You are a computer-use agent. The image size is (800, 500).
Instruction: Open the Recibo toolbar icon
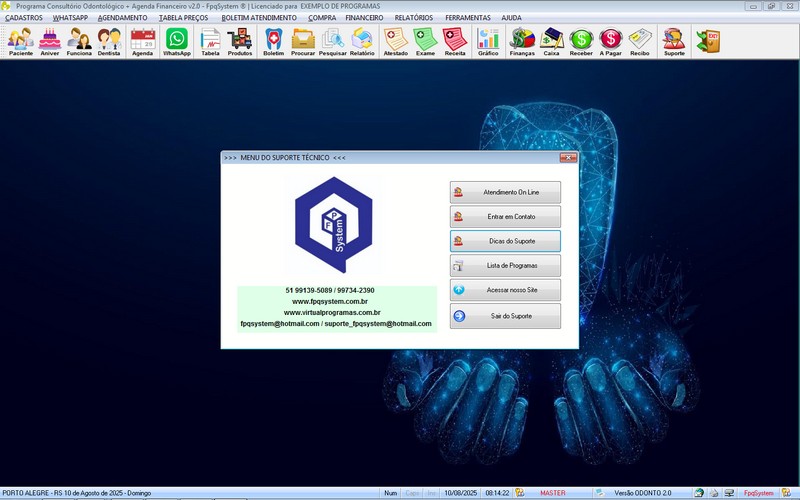click(x=640, y=41)
